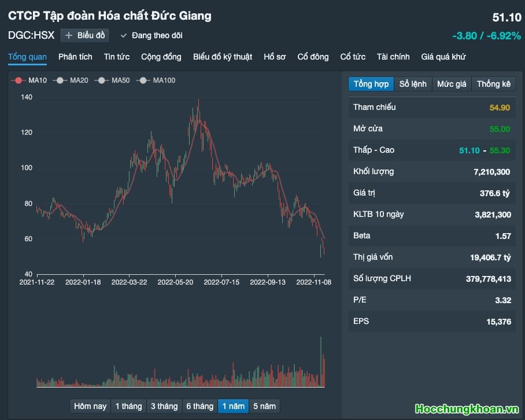Open the Thống kê panel tab
Viewport: 525px width, 420px height.
(x=493, y=84)
